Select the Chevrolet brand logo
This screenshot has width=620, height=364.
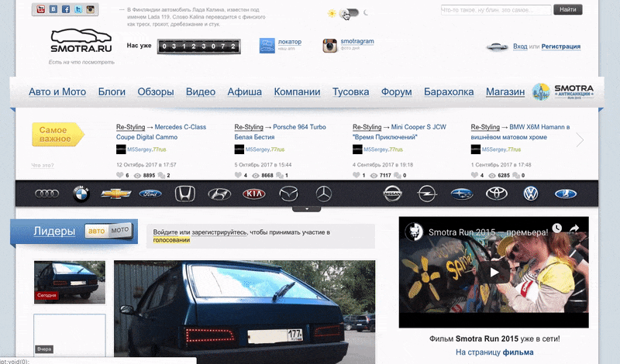pos(115,194)
